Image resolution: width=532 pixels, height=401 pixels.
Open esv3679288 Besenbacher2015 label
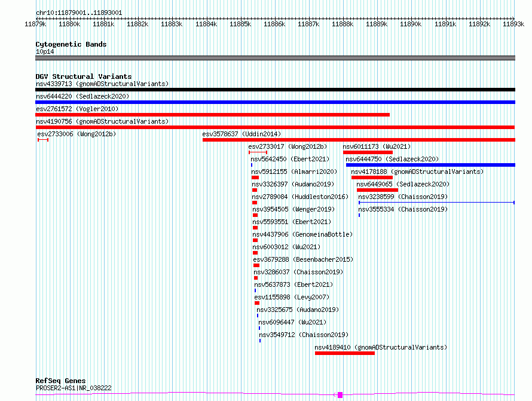tap(303, 259)
